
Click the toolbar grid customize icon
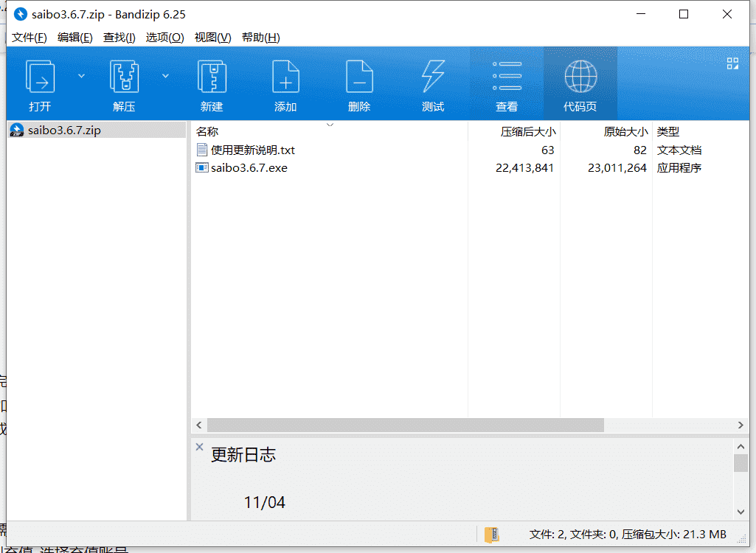[x=732, y=63]
